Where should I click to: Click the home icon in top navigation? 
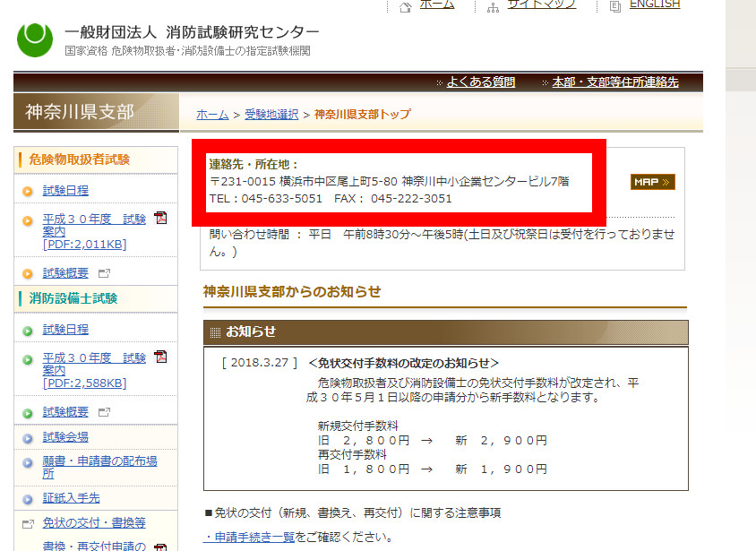[x=405, y=6]
